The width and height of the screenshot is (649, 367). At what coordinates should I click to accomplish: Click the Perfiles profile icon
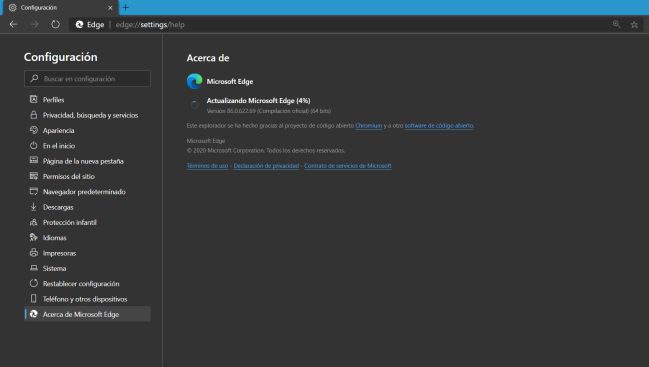34,99
